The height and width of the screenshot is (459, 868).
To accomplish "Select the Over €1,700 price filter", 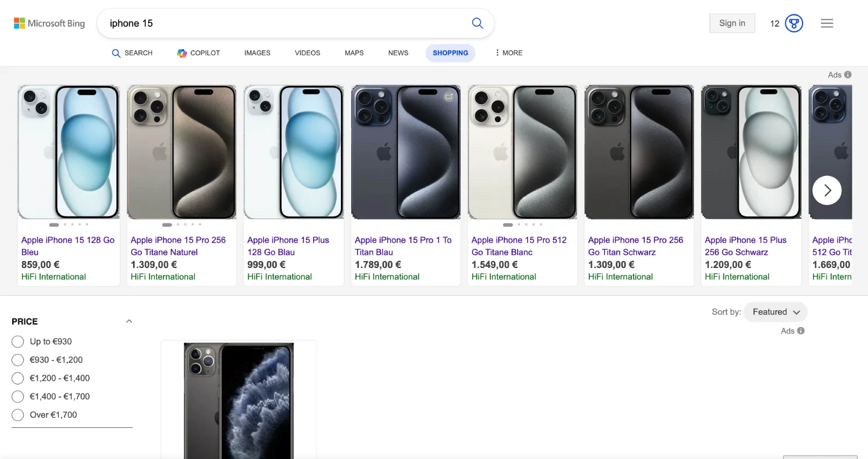I will (x=18, y=415).
